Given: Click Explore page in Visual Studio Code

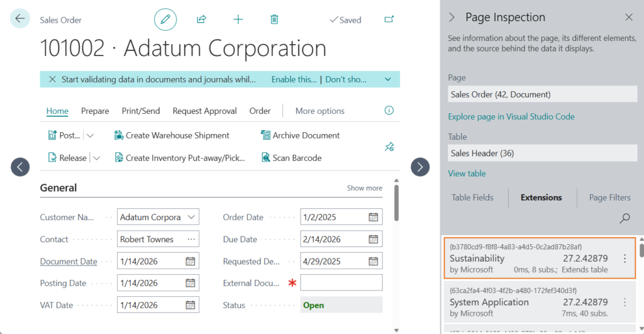Looking at the screenshot, I should (511, 116).
